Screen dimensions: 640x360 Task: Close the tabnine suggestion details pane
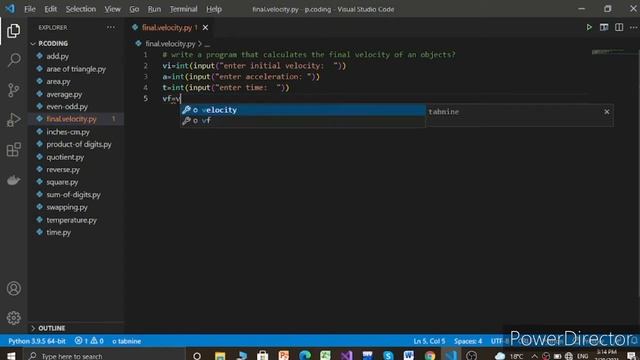point(607,111)
